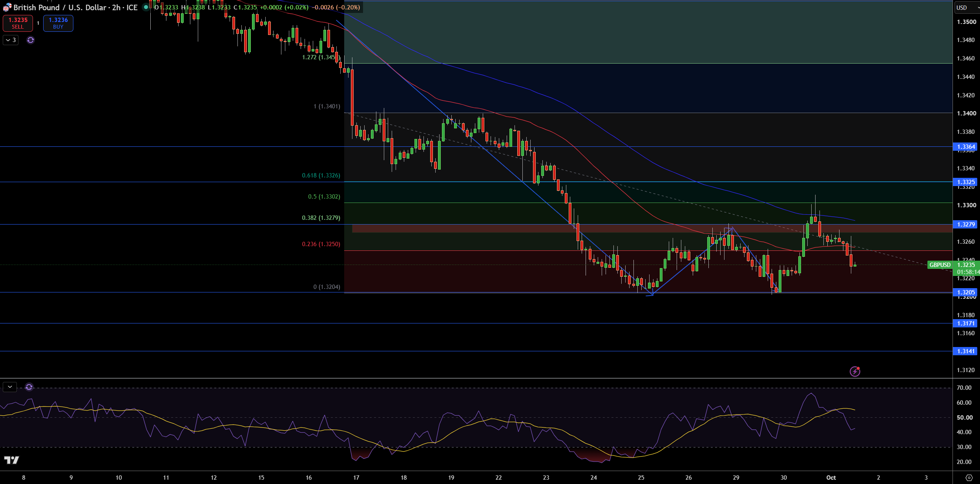
Task: Select the 1.3364 price line label
Action: coord(965,147)
